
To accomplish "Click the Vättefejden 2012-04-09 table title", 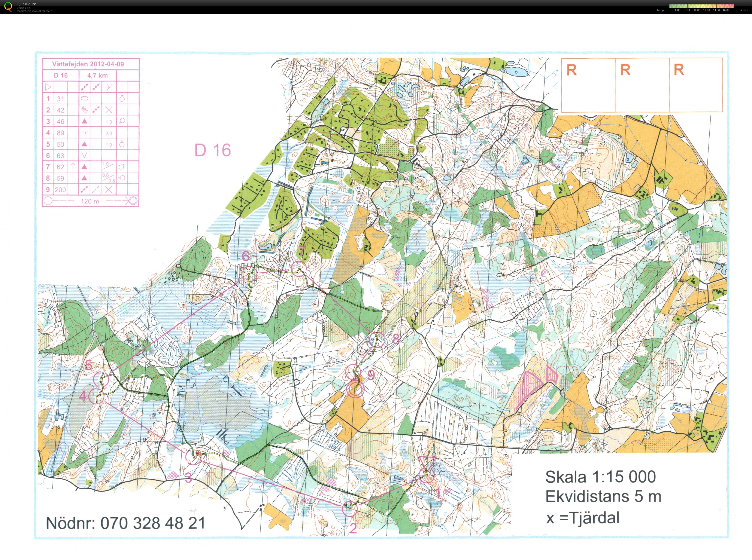I will (x=88, y=64).
